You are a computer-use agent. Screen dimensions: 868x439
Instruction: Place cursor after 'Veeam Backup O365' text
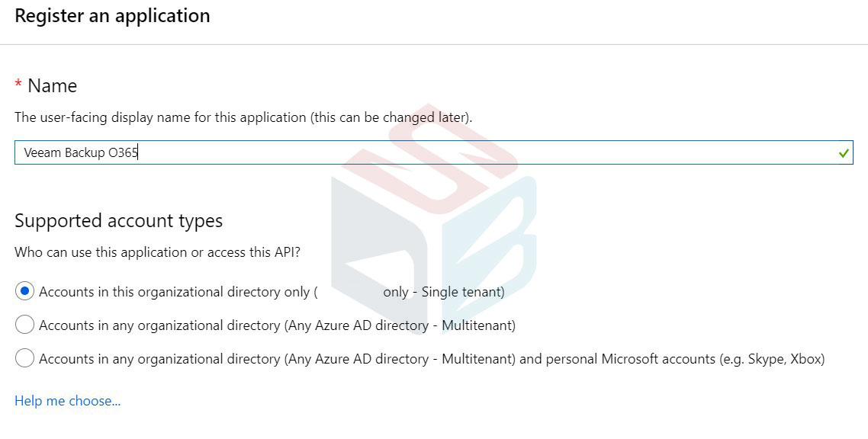pos(137,152)
